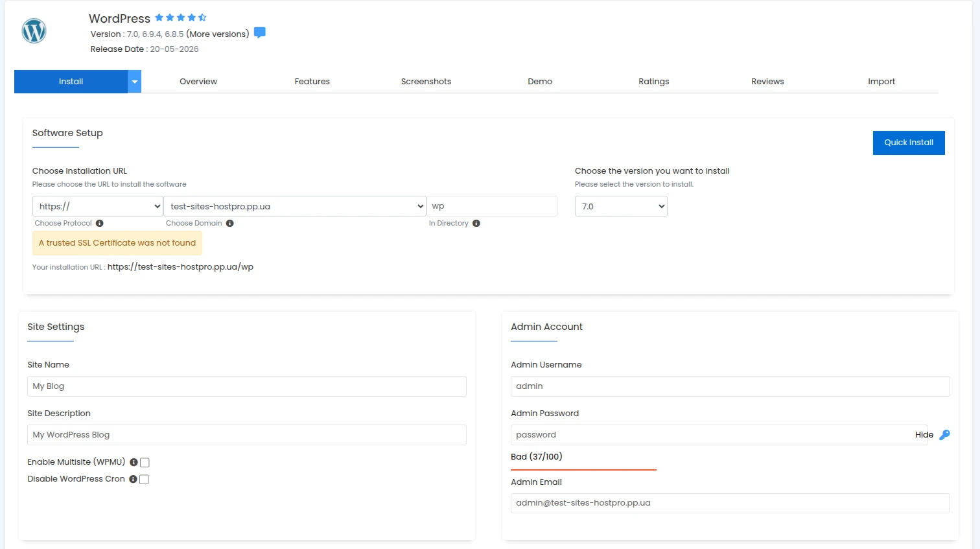Click the password strength indicator bar
The width and height of the screenshot is (980, 549).
[583, 469]
